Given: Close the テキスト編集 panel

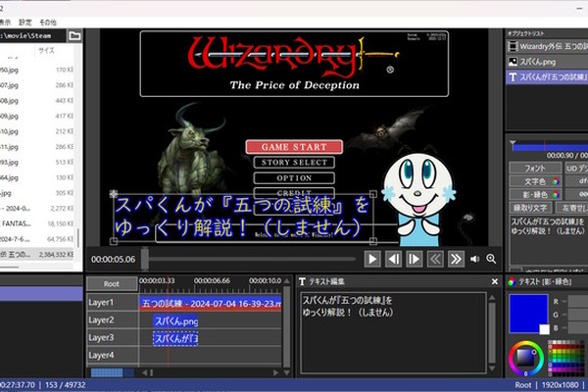Looking at the screenshot, I should (x=495, y=281).
